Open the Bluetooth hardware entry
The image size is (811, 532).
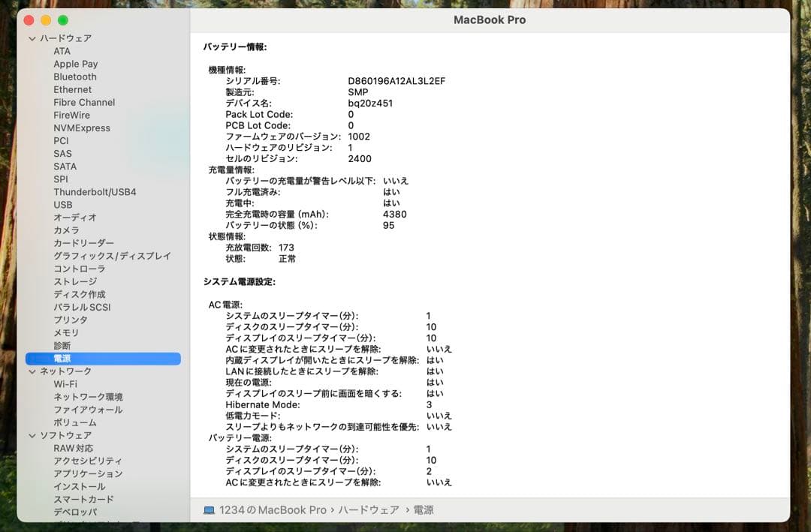(x=75, y=77)
